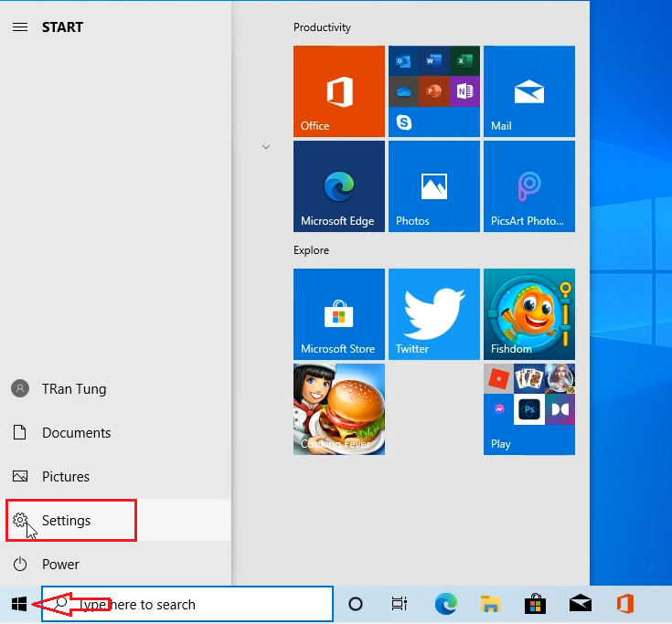Image resolution: width=672 pixels, height=624 pixels.
Task: Launch Microsoft Edge from Start tiles
Action: [338, 185]
